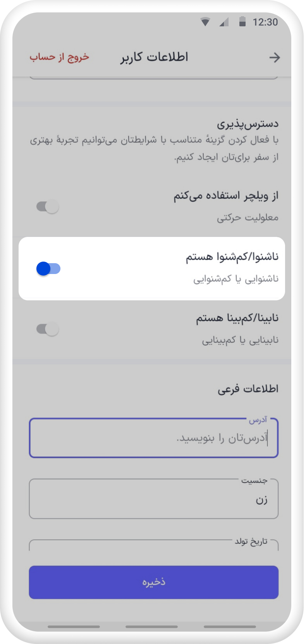Tap the battery status icon

click(242, 22)
